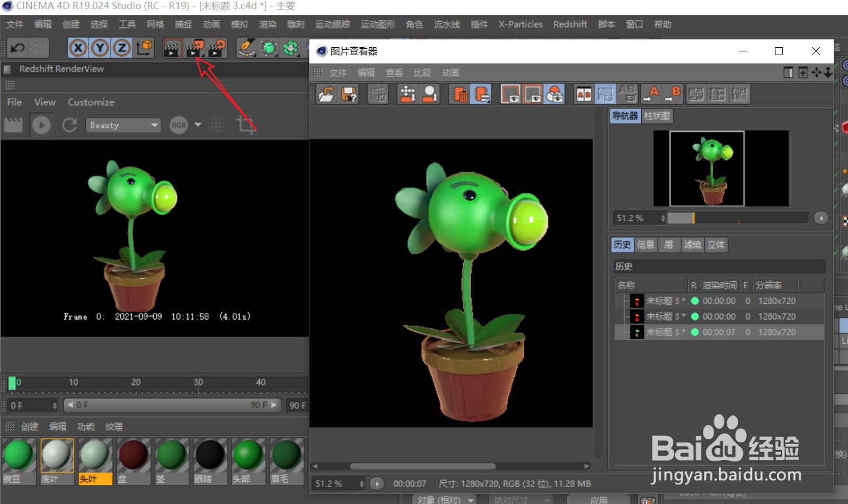Click the 应用 apply button
The image size is (848, 504).
598,500
